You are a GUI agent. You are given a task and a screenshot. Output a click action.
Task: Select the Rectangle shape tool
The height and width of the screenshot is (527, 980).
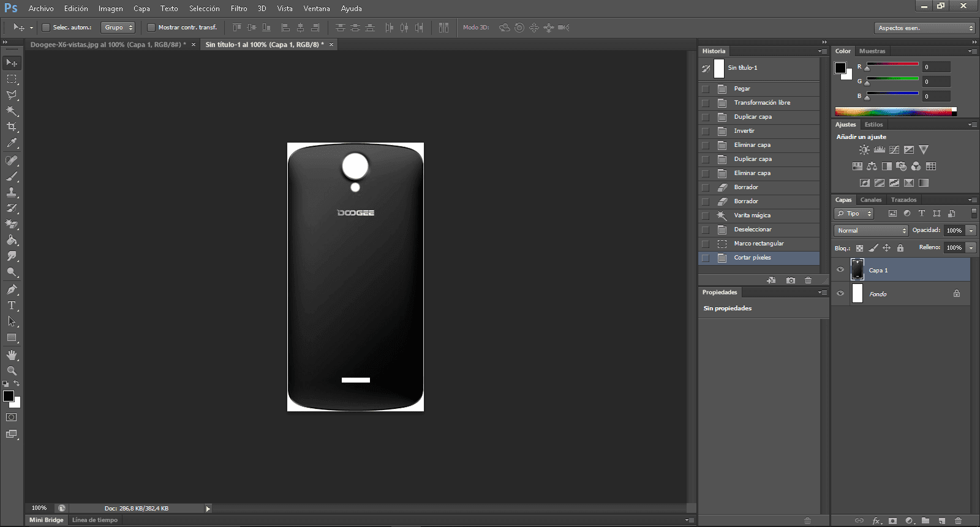point(12,338)
